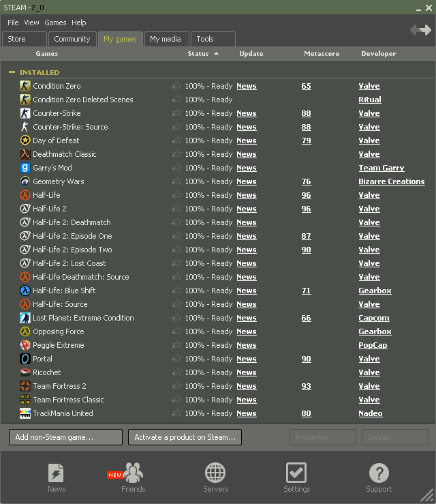Select the Half-Life 2: Lost Coast row

point(226,263)
